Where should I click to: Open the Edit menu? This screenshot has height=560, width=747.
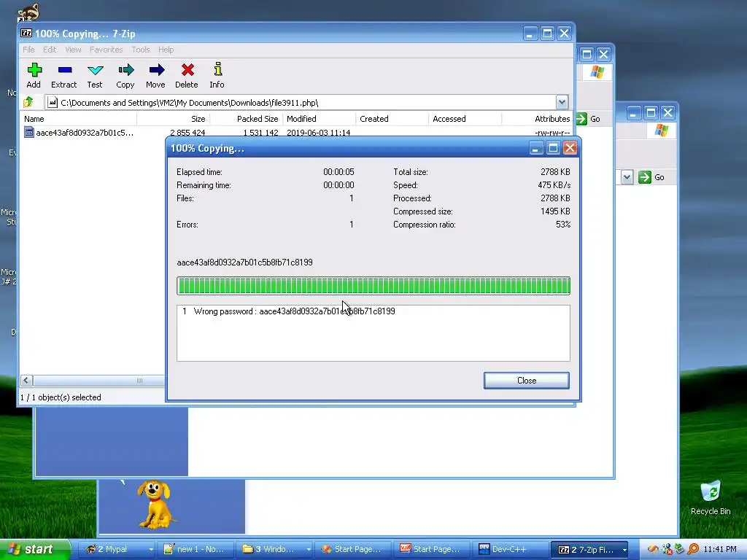pos(50,50)
